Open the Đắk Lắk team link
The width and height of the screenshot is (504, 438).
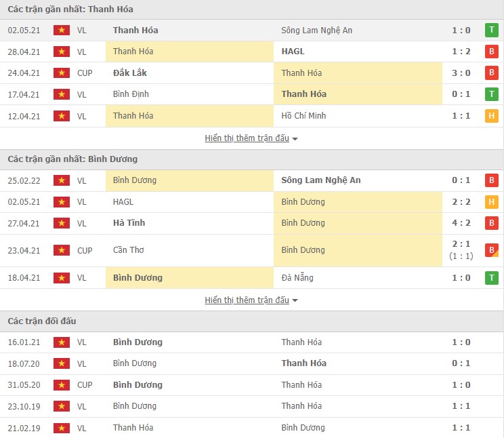pos(130,73)
